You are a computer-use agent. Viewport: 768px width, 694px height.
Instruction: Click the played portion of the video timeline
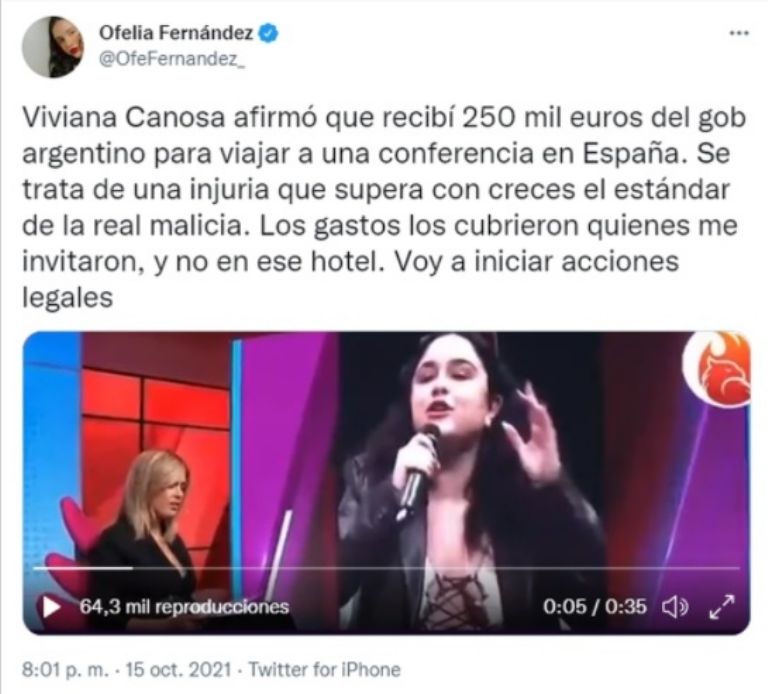[83, 568]
